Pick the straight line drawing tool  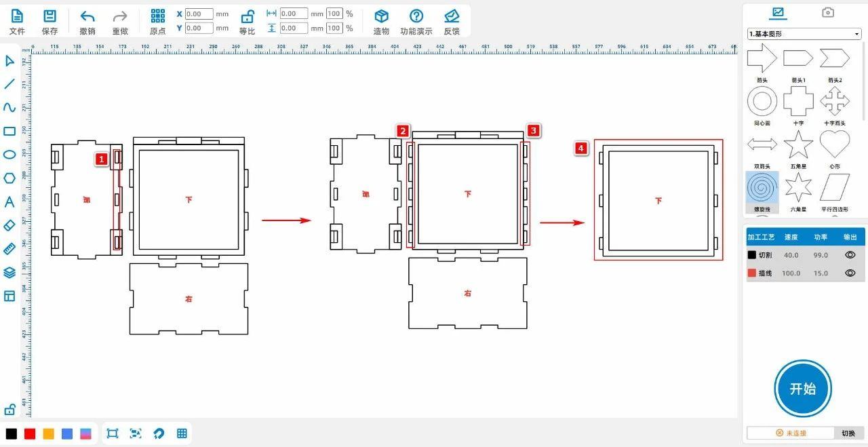[x=9, y=84]
